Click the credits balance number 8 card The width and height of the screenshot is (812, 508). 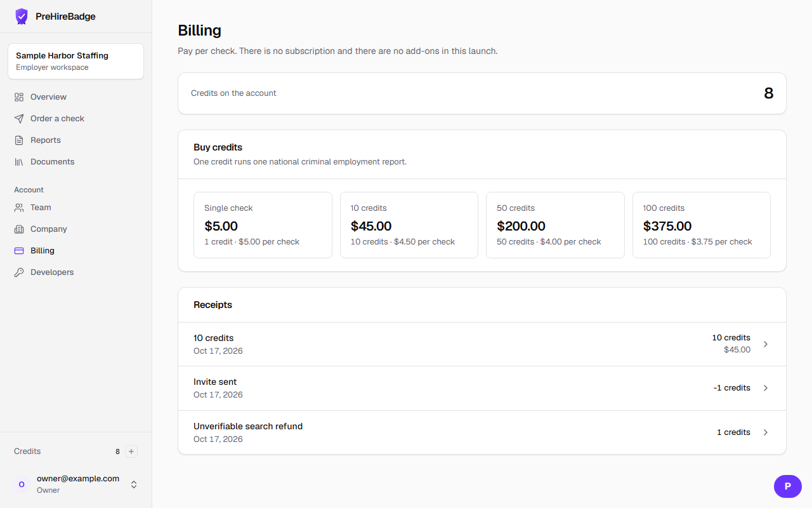tap(482, 93)
